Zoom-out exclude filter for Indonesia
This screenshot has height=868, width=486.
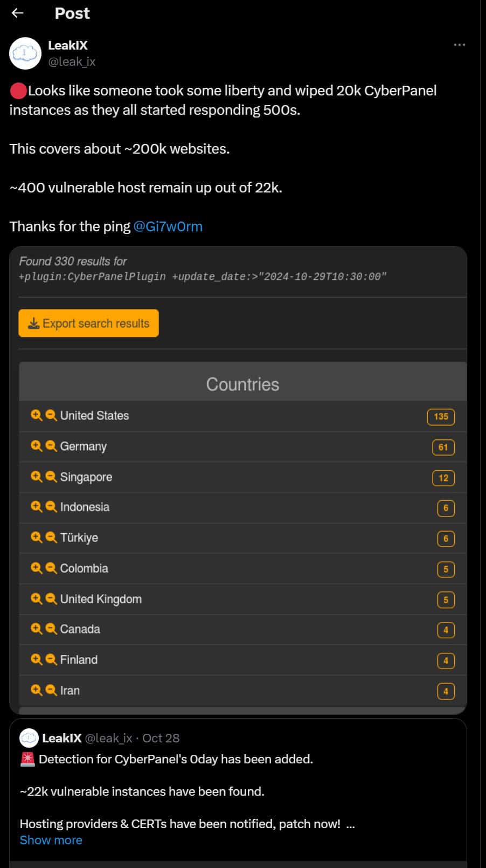point(51,507)
